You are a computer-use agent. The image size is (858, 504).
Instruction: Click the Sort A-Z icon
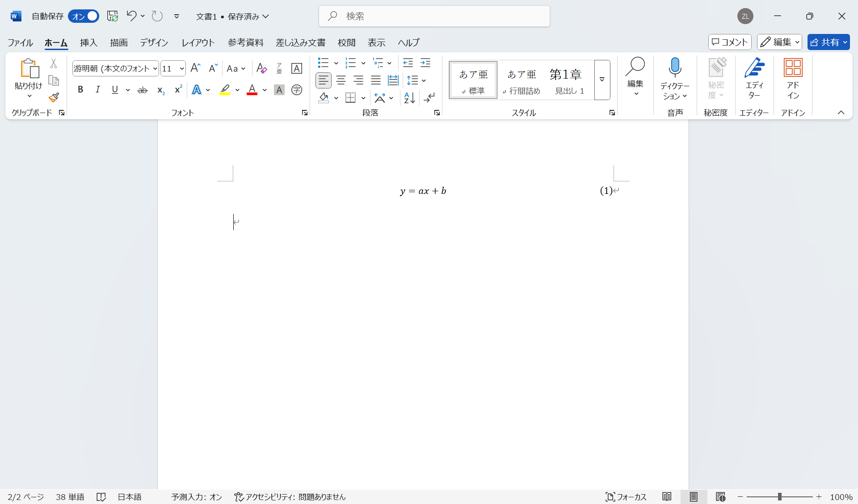[409, 97]
